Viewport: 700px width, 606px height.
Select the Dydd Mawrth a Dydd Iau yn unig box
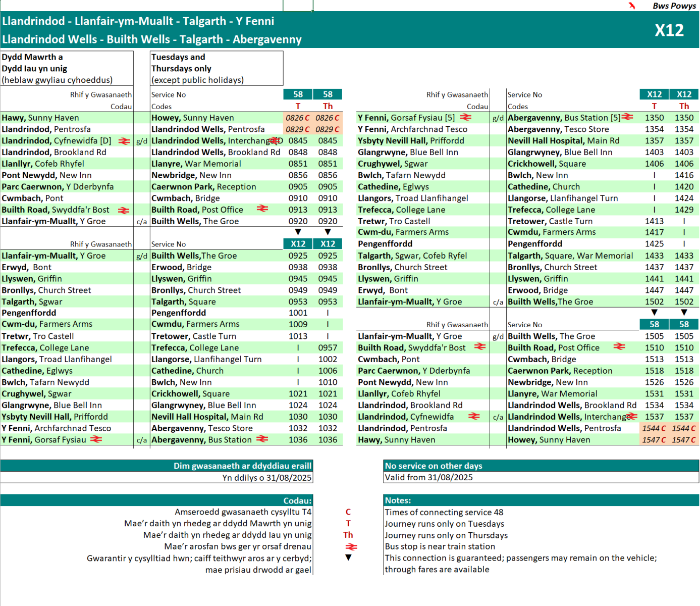click(x=67, y=68)
